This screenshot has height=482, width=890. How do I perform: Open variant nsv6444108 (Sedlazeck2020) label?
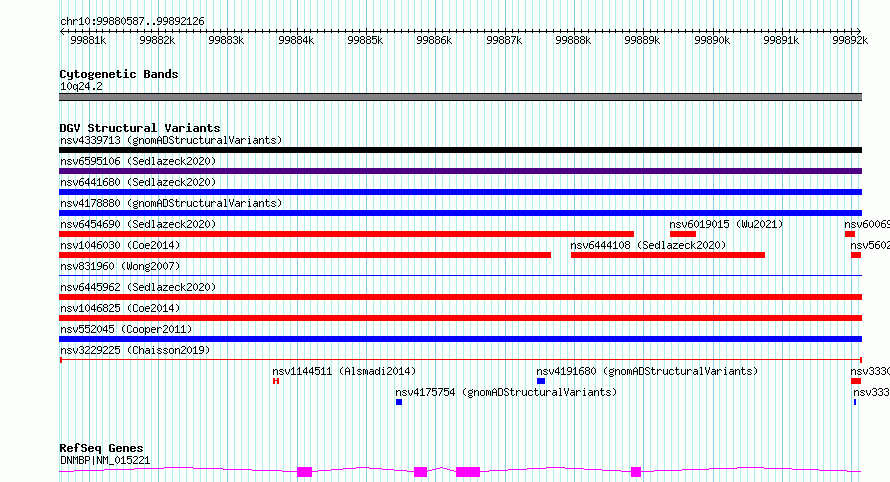click(648, 245)
